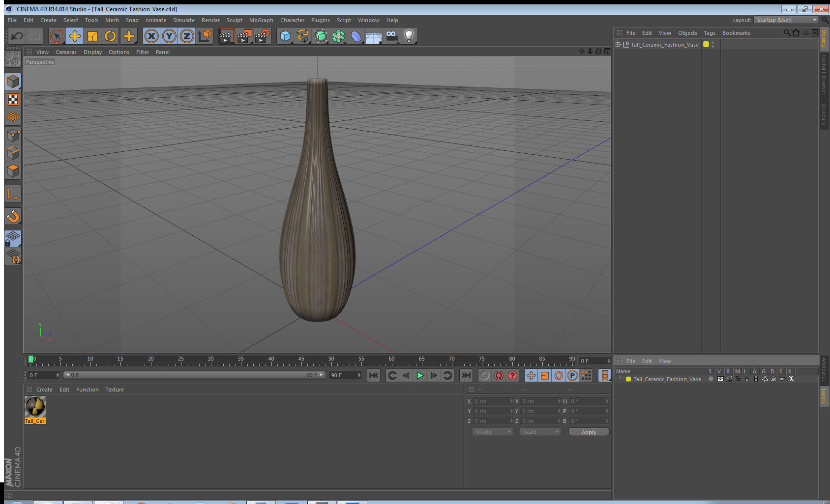Open Object Manager Tags menu
Image resolution: width=830 pixels, height=504 pixels.
point(710,33)
